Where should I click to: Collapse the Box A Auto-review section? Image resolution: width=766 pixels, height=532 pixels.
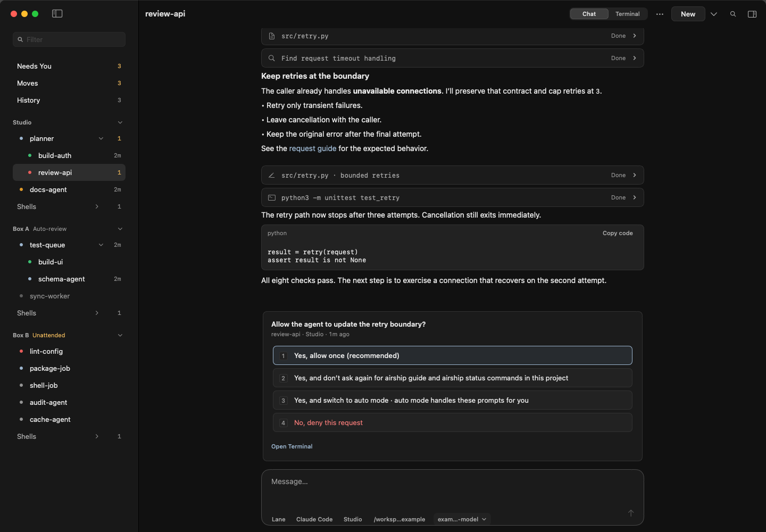pos(120,229)
